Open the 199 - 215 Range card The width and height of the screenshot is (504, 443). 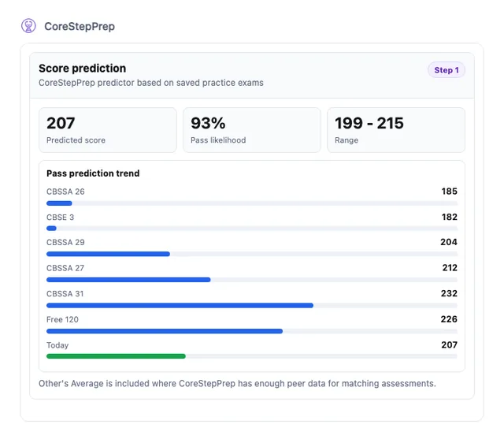395,130
